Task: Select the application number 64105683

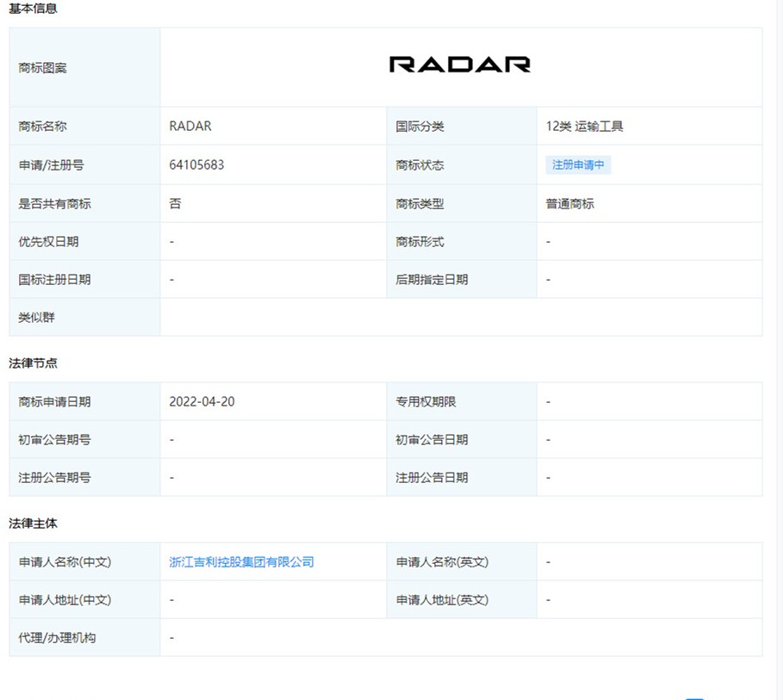Action: pyautogui.click(x=196, y=164)
